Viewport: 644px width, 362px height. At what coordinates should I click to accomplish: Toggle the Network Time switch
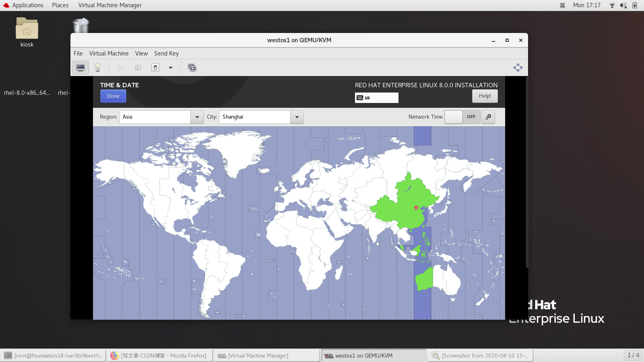coord(462,117)
